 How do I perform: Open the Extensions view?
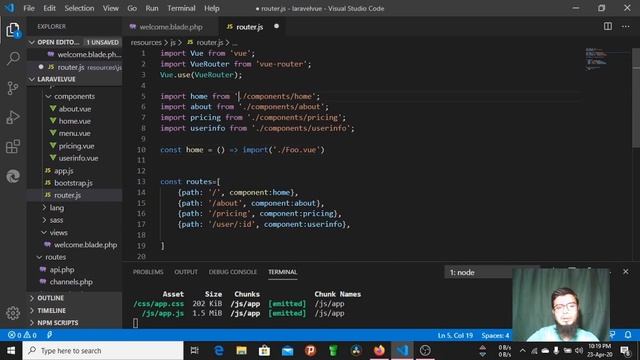pyautogui.click(x=13, y=147)
